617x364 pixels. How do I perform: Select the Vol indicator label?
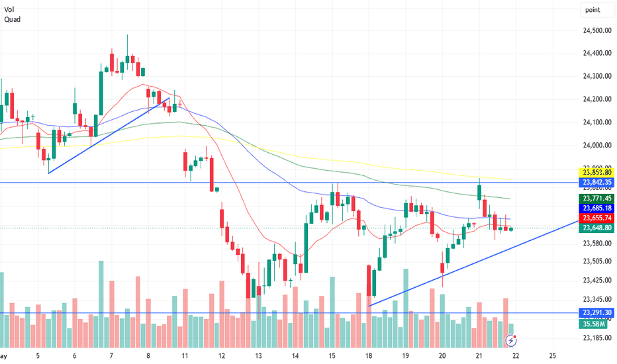(x=9, y=9)
